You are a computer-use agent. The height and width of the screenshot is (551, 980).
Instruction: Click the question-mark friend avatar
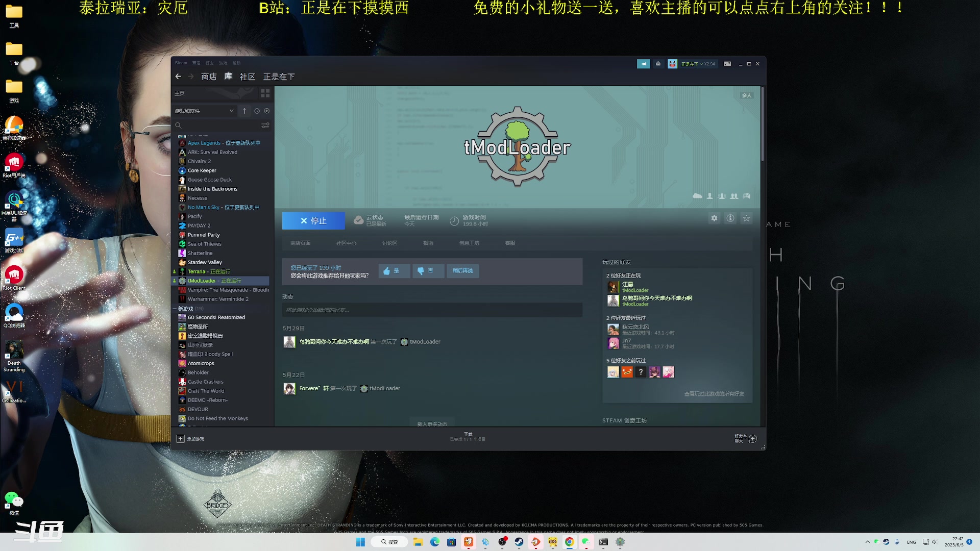[x=641, y=372]
